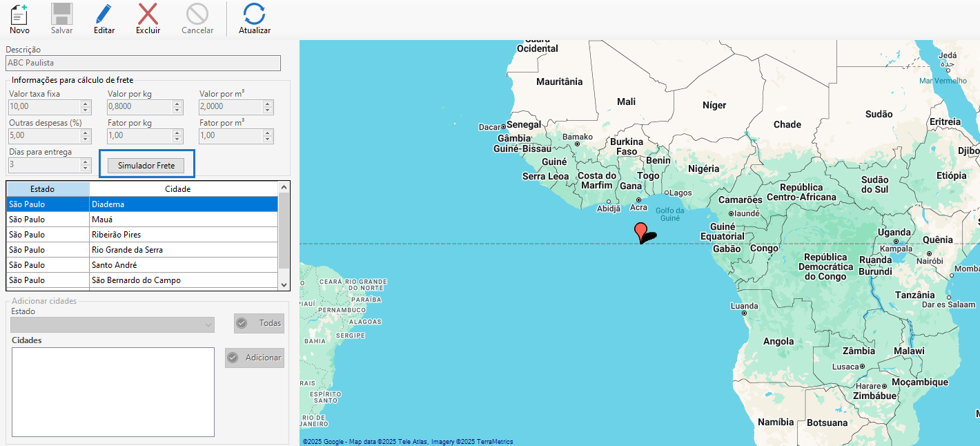Click the Salvar floppy disk icon
Screen dimensions: 980x446
(61, 14)
